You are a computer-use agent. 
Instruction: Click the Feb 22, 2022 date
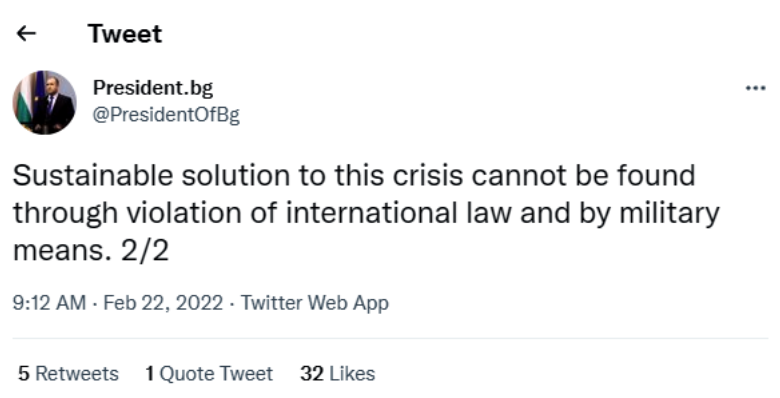pos(163,302)
